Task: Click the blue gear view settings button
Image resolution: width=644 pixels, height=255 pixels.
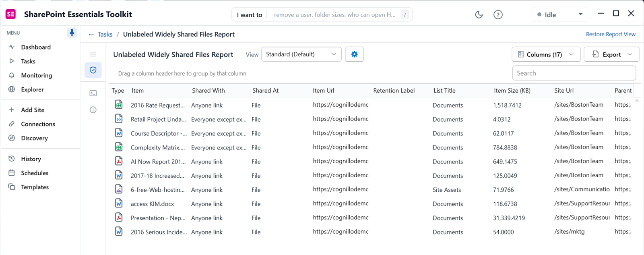Action: (354, 54)
